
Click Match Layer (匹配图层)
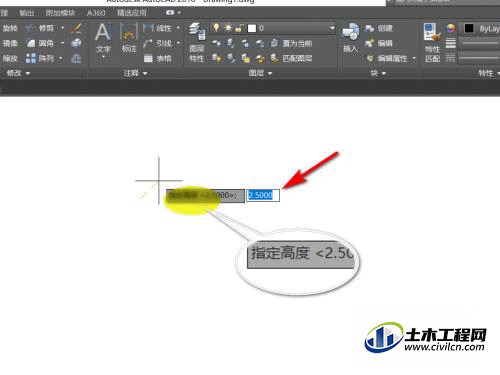pos(292,58)
